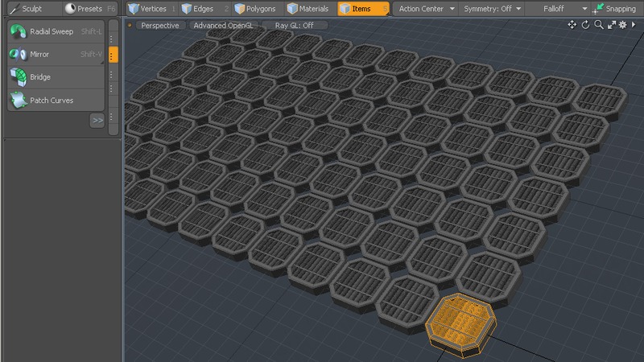This screenshot has height=362, width=644.
Task: Open viewport settings gear icon
Action: click(x=622, y=25)
